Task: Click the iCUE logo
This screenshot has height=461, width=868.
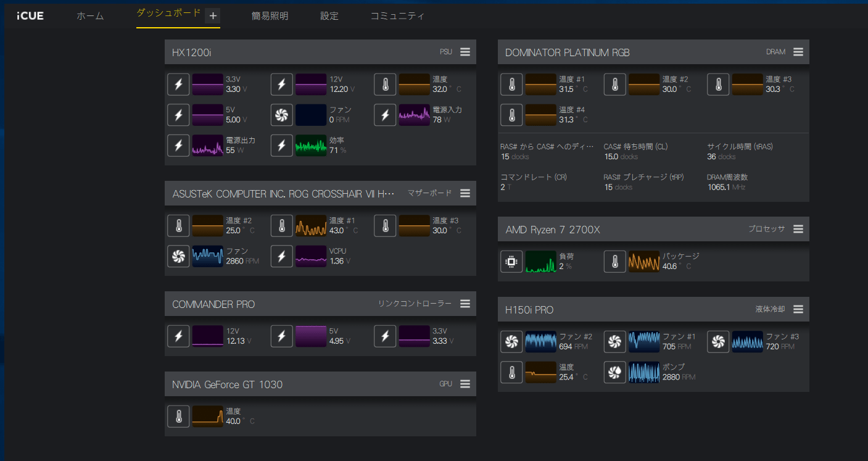Action: coord(30,16)
